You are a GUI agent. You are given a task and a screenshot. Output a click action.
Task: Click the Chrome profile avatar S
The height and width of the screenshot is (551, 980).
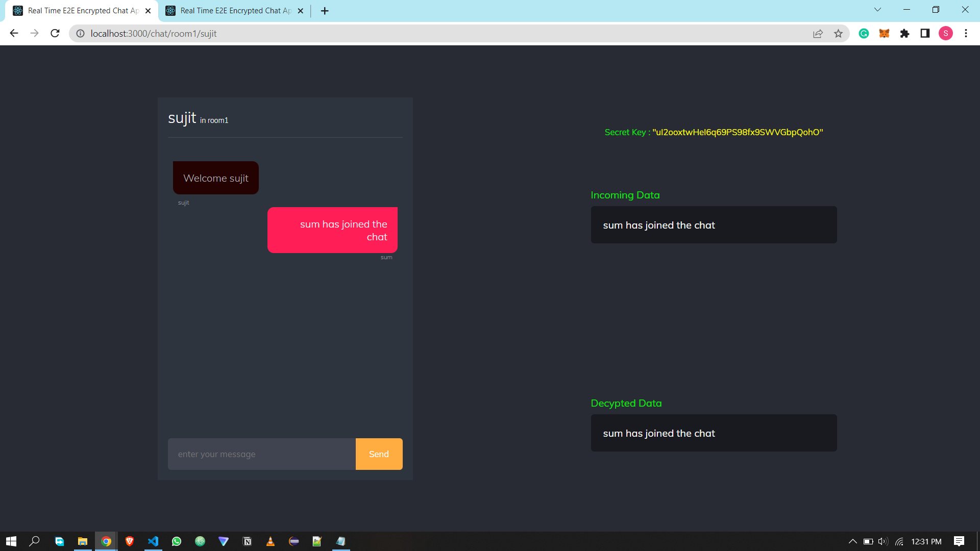(946, 33)
